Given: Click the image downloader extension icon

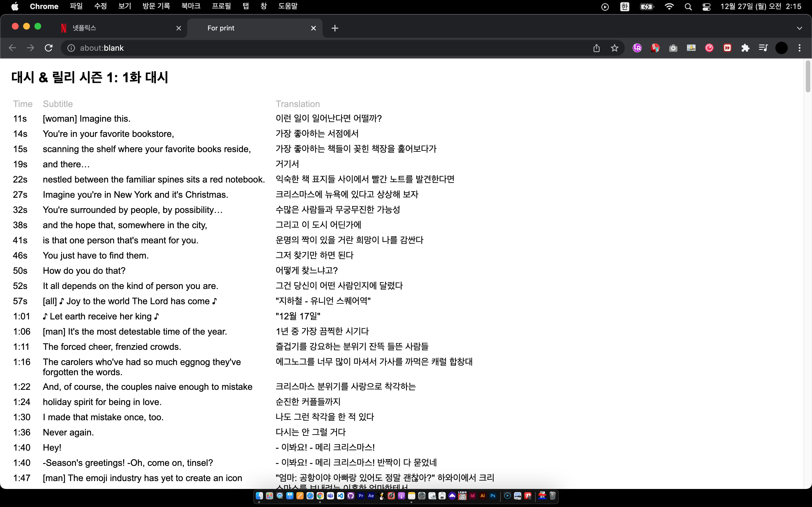Looking at the screenshot, I should click(x=691, y=48).
